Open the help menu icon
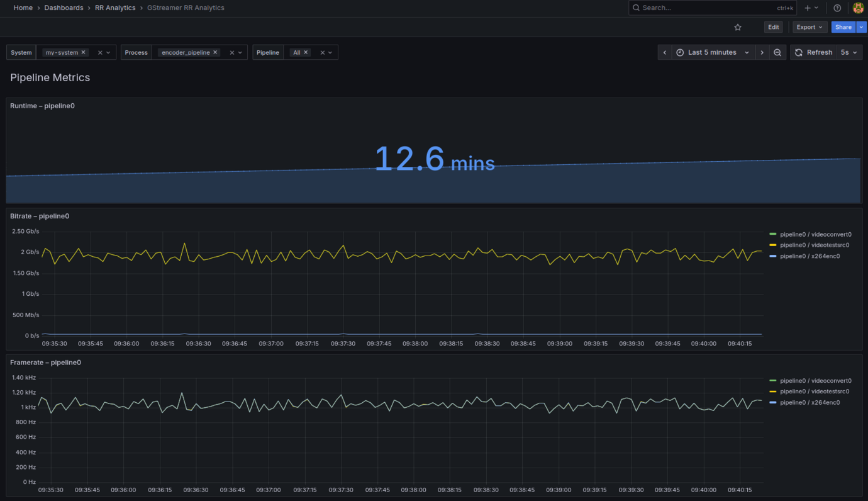868x501 pixels. click(837, 8)
